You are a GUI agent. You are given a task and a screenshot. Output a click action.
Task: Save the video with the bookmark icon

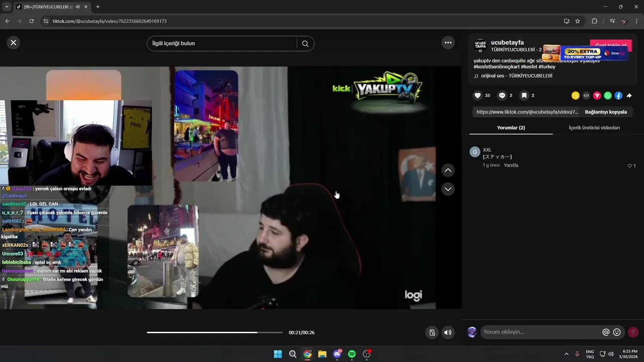(524, 96)
